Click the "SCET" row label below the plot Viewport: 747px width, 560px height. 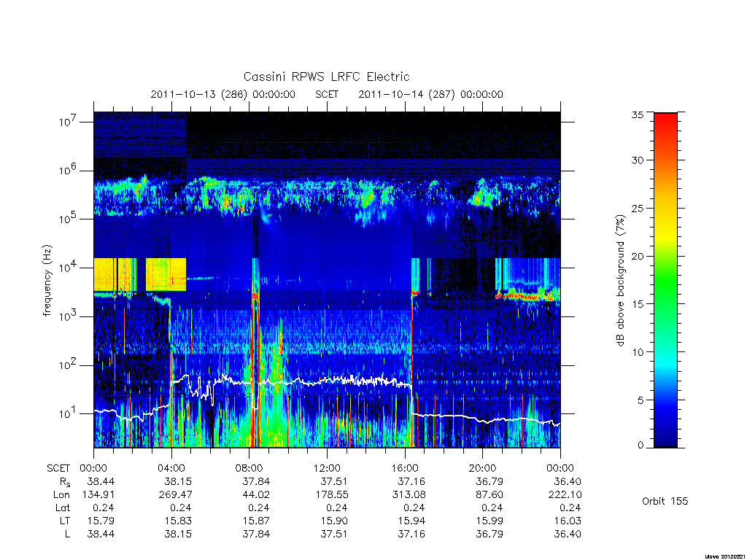pos(58,468)
